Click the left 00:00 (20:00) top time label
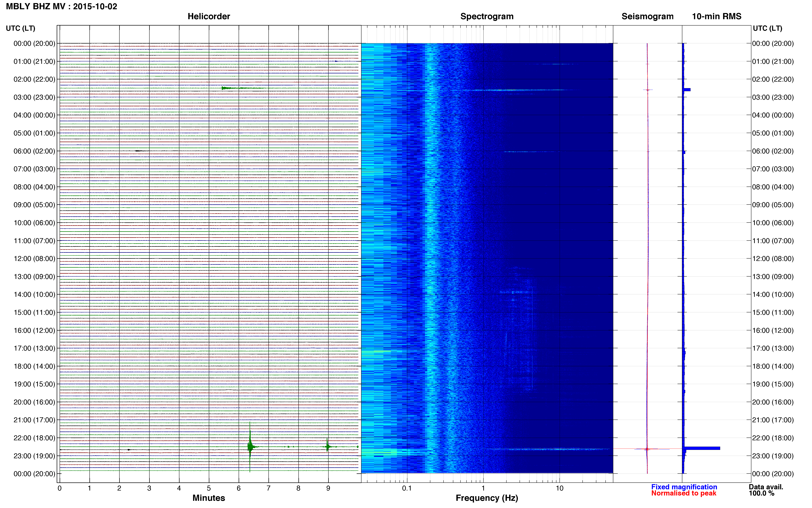Image resolution: width=812 pixels, height=508 pixels. point(34,43)
